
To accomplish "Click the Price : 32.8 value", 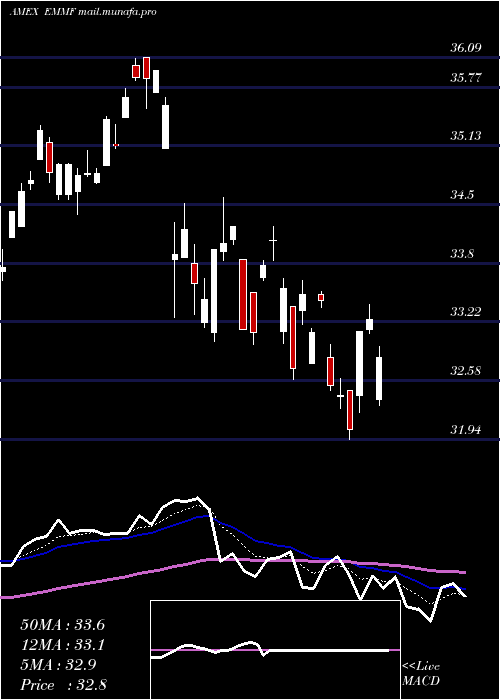I will tap(63, 685).
